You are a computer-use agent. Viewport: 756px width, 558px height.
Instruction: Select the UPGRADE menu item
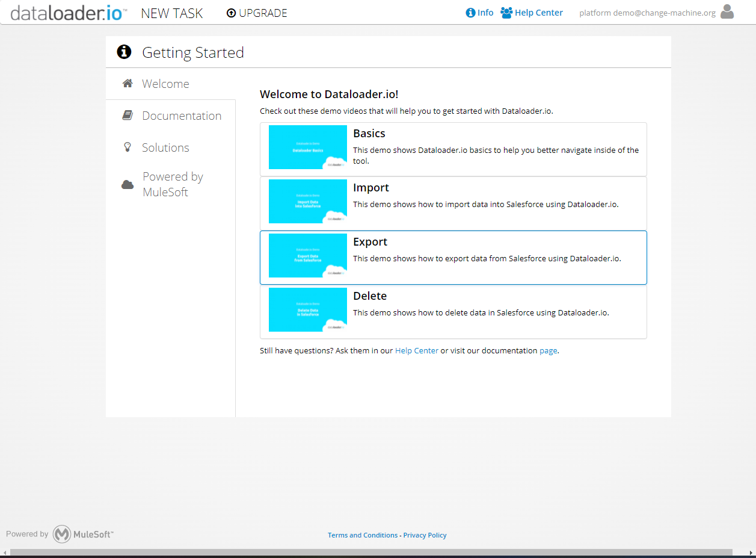257,13
